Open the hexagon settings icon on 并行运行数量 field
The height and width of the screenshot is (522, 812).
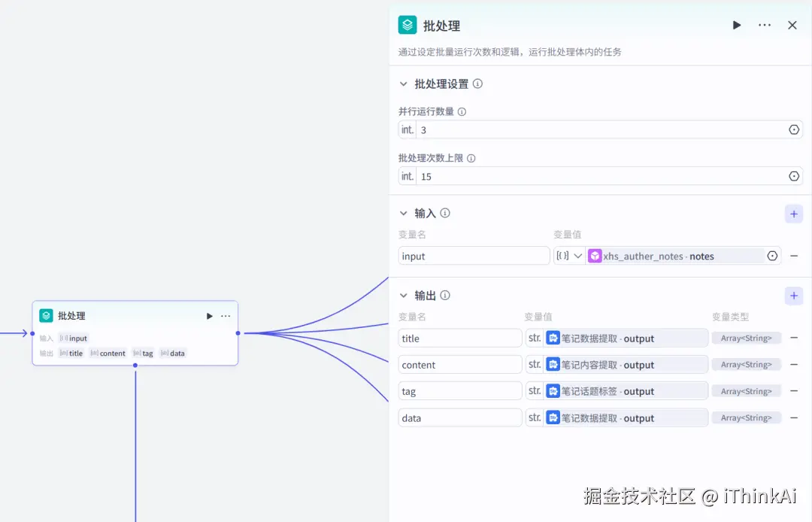click(x=794, y=129)
